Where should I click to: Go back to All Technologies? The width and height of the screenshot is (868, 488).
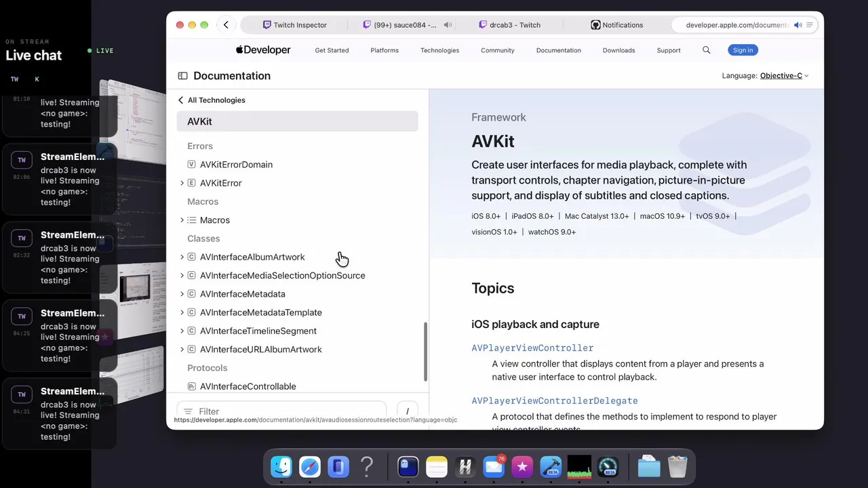pyautogui.click(x=212, y=100)
